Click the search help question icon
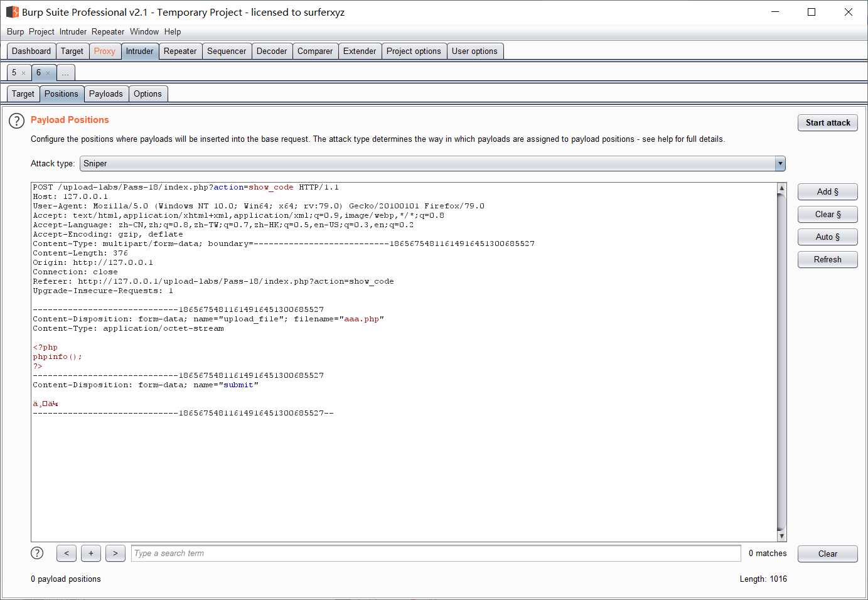The width and height of the screenshot is (868, 600). [x=37, y=553]
